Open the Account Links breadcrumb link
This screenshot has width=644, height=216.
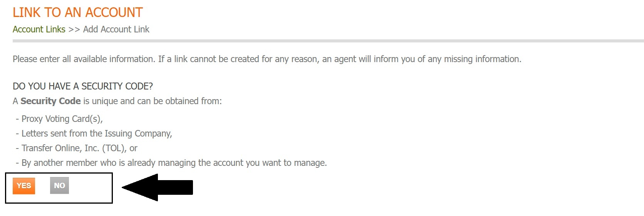click(39, 29)
